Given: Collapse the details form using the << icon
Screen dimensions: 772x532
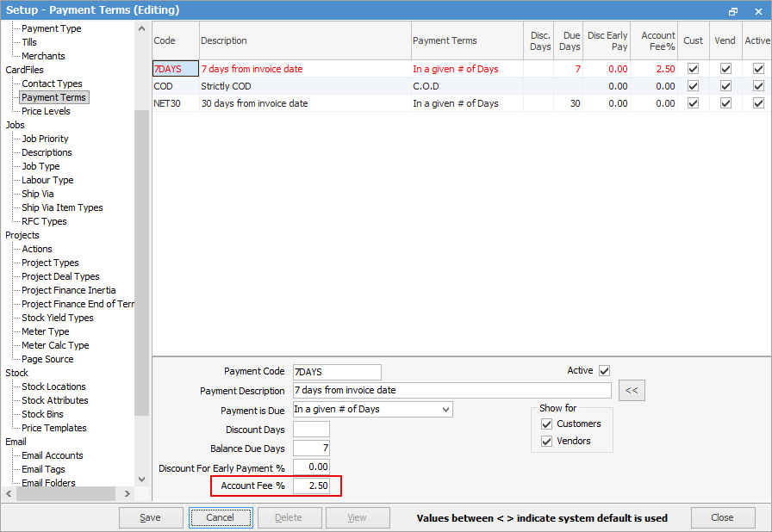Looking at the screenshot, I should coord(632,390).
